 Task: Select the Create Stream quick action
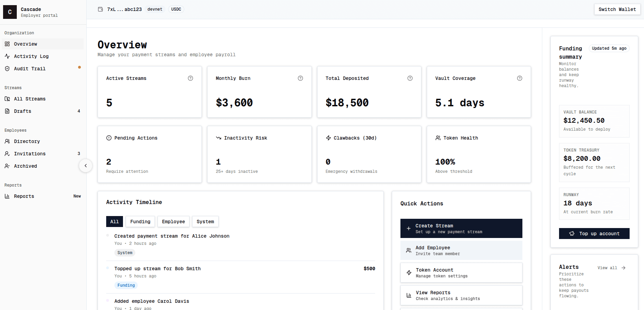[461, 228]
